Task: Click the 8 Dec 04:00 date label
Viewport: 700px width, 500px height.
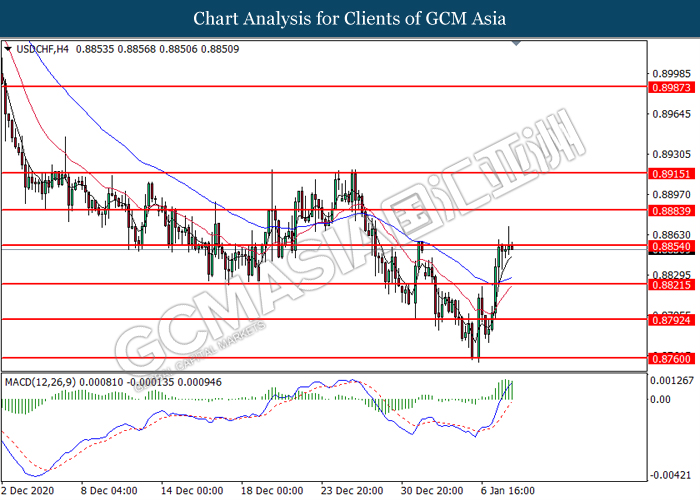Action: point(109,491)
